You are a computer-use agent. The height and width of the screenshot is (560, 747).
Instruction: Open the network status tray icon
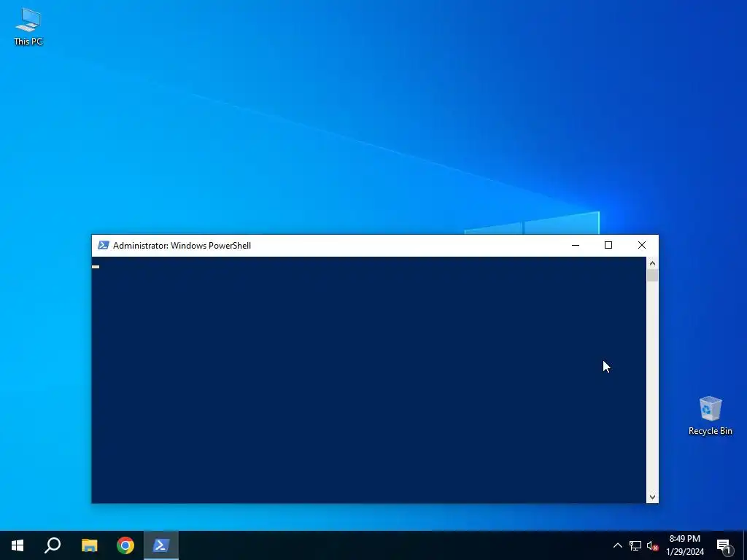635,545
